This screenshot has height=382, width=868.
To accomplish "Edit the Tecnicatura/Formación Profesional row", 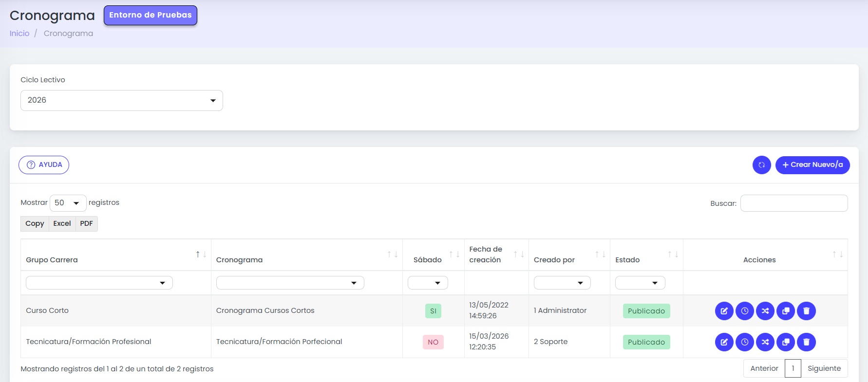I will pyautogui.click(x=724, y=342).
